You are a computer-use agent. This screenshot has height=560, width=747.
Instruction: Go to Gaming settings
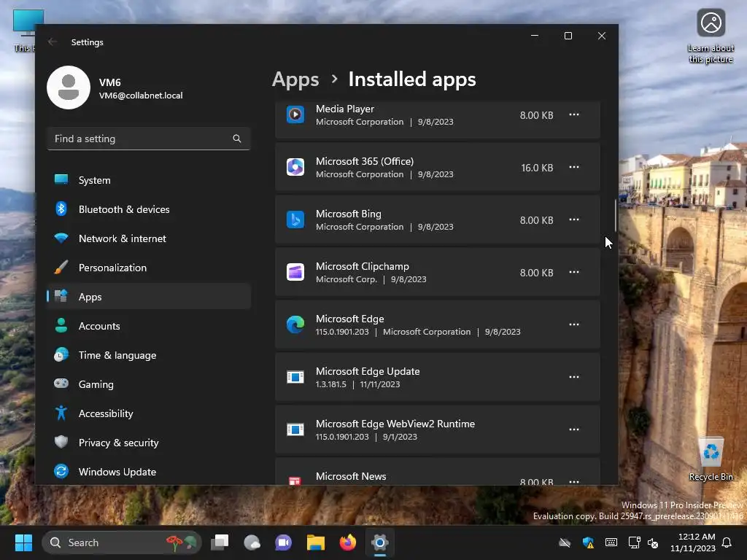point(149,384)
